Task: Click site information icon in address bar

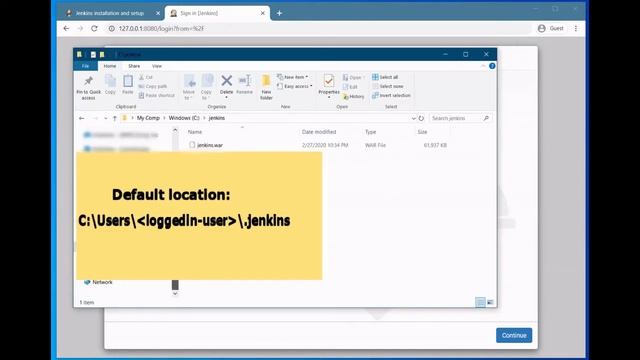Action: coord(111,29)
